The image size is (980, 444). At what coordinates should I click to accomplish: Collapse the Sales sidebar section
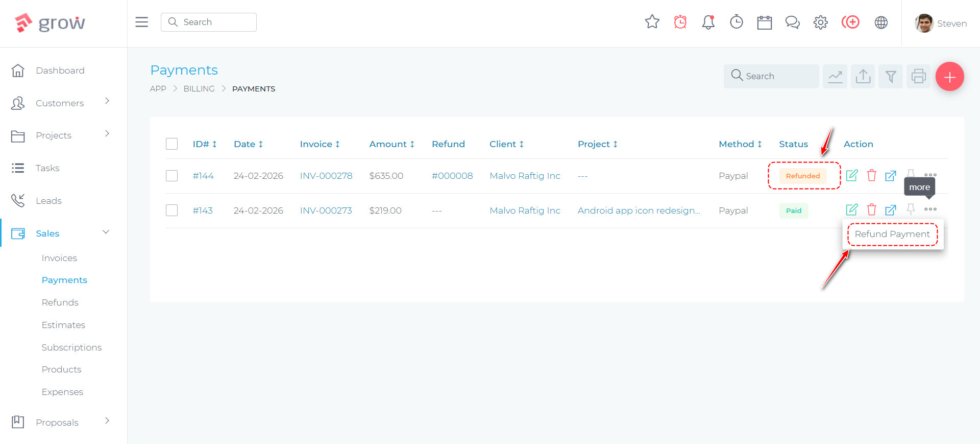106,232
